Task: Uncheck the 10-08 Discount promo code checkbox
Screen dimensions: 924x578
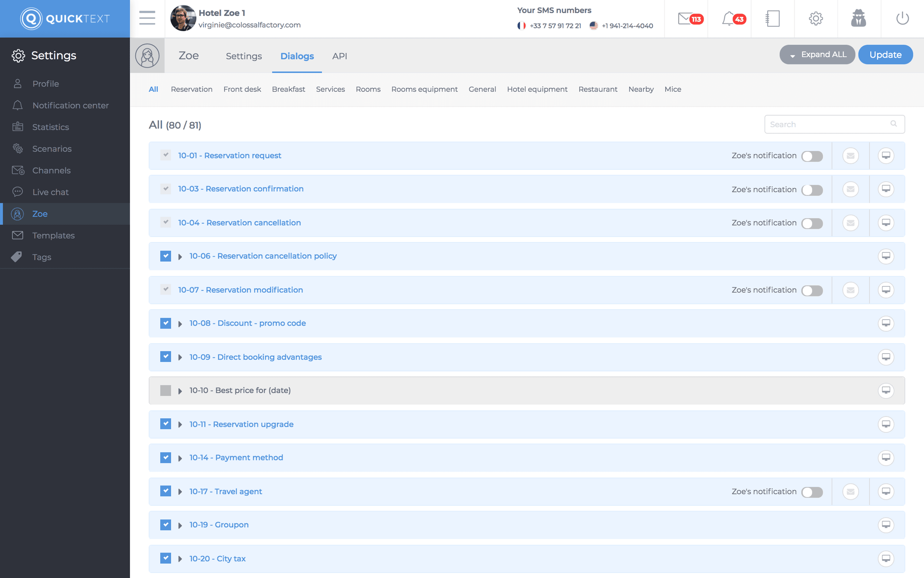Action: [166, 323]
